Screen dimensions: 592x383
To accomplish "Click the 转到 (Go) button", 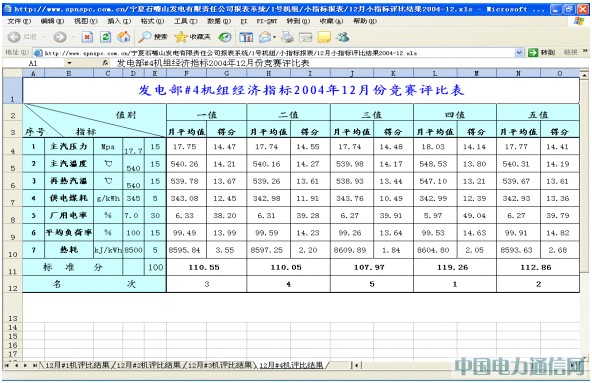I will tap(542, 53).
